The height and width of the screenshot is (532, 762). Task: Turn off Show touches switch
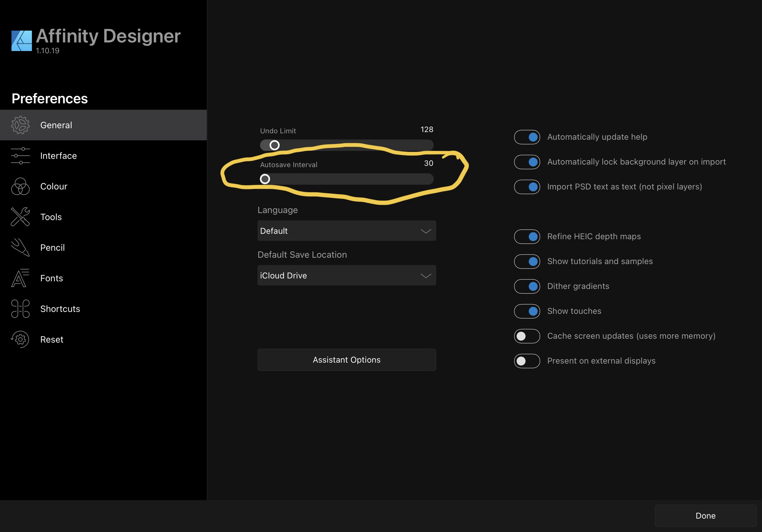[x=527, y=311]
